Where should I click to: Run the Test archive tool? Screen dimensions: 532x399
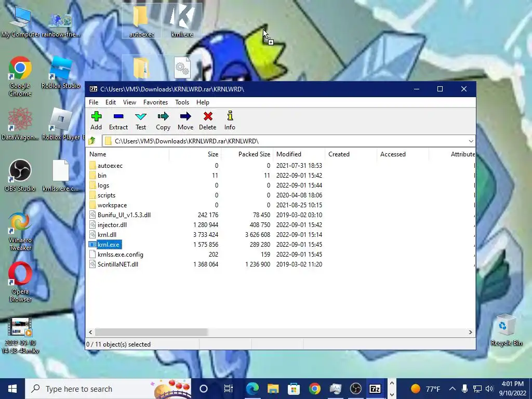(141, 121)
